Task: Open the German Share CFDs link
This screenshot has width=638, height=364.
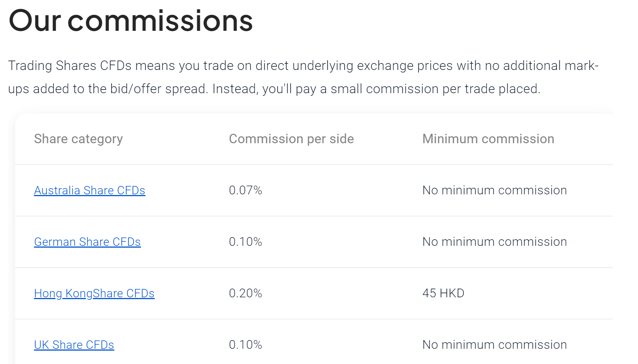Action: tap(87, 242)
